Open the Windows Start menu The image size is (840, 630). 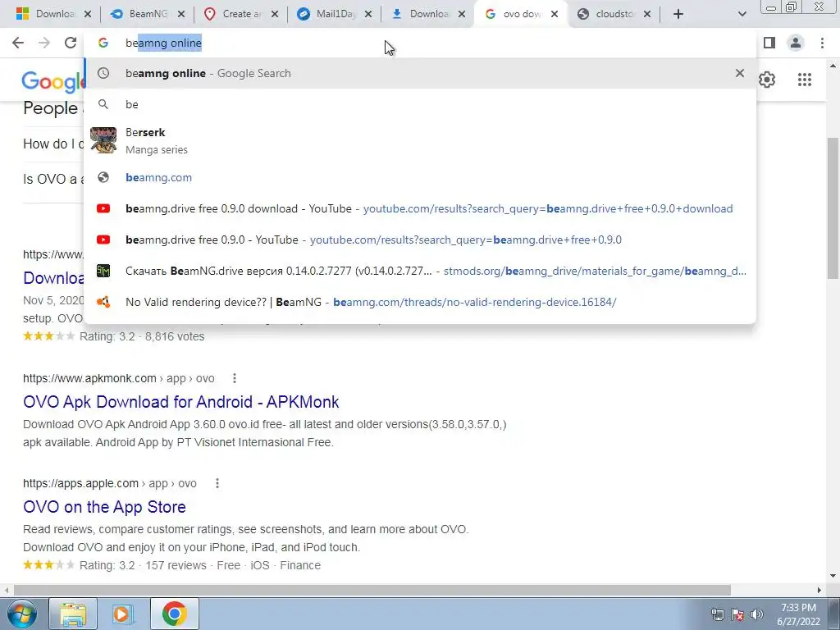point(21,614)
